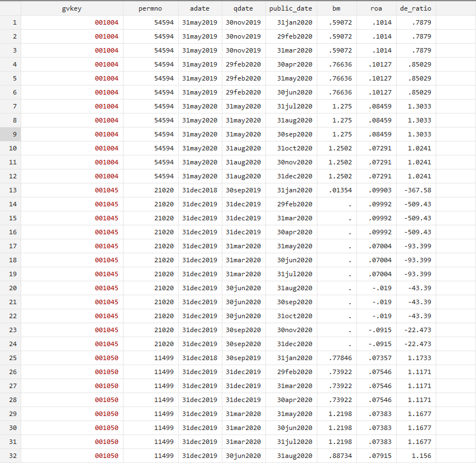
Task: Click roa .07291 in row 12
Action: pyautogui.click(x=377, y=176)
